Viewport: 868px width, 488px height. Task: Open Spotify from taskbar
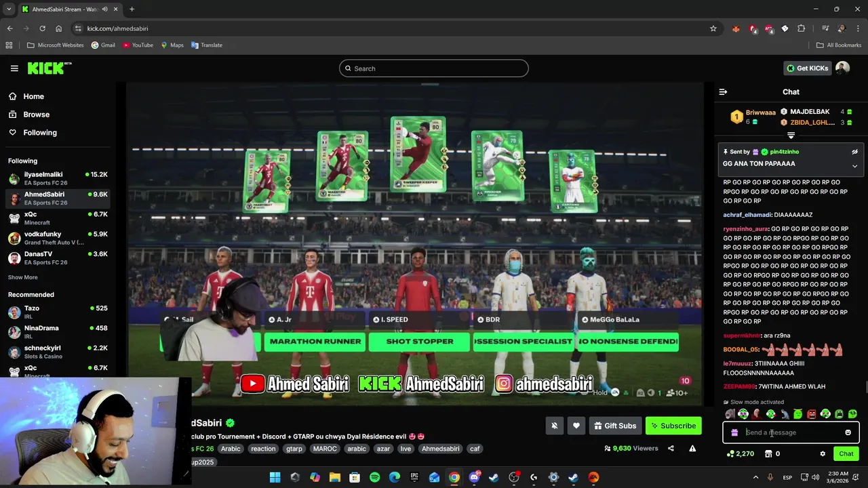[x=374, y=477]
